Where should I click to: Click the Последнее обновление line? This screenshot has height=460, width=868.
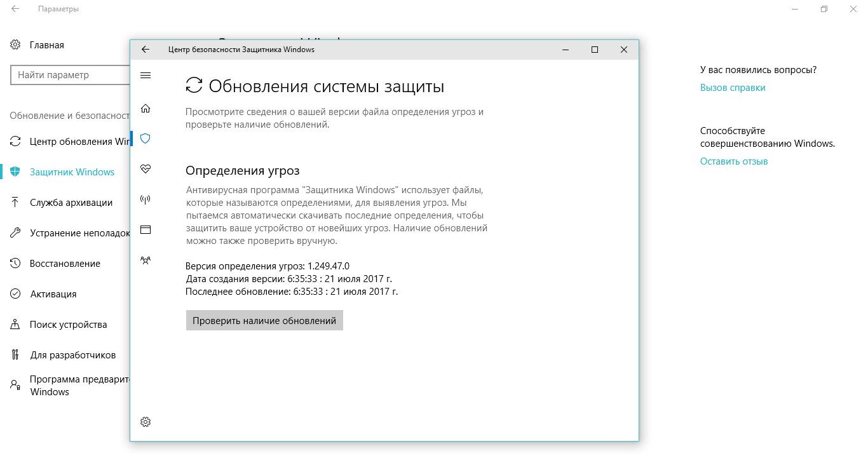click(x=292, y=292)
